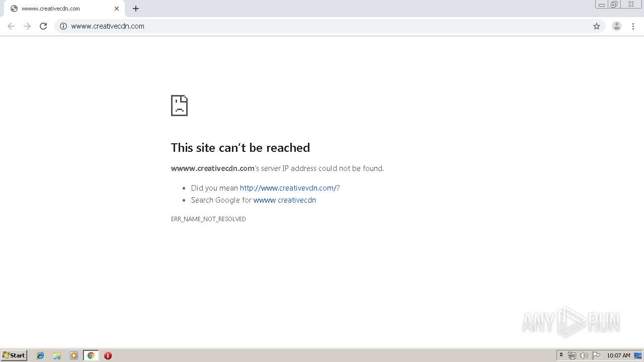Select the wwww.creativecdn.com tab

[64, 9]
